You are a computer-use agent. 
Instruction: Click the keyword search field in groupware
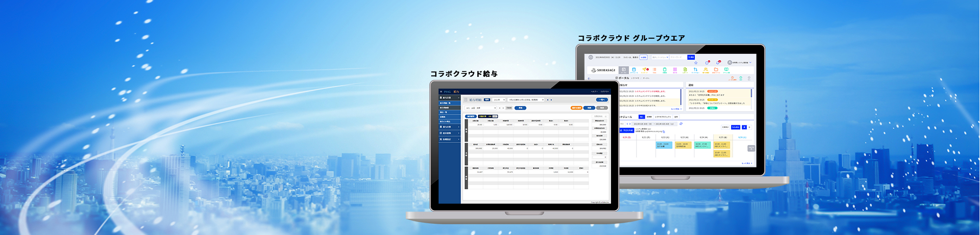tap(678, 57)
